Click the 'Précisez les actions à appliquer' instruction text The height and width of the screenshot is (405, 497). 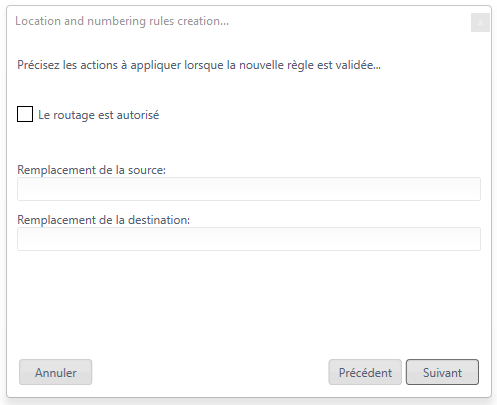coord(199,65)
